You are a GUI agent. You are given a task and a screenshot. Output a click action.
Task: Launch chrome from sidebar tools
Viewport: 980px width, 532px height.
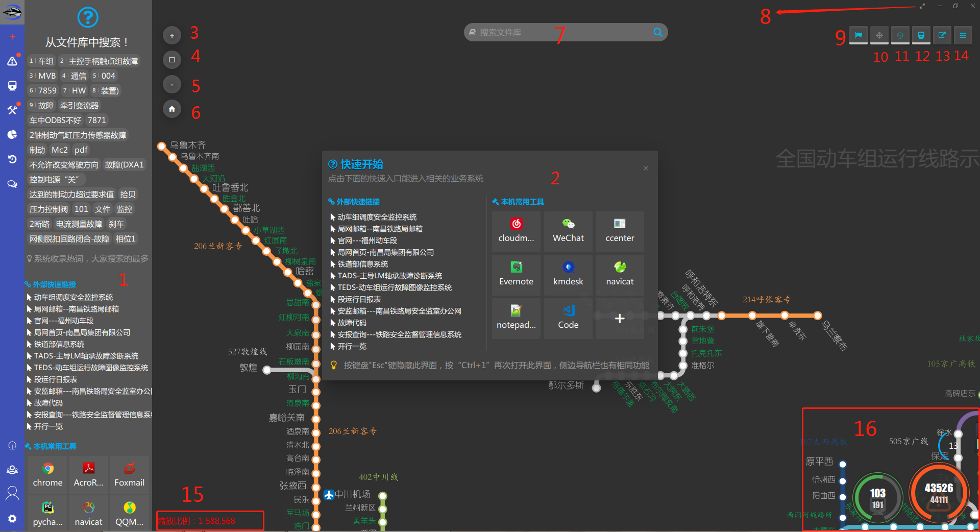(x=47, y=474)
